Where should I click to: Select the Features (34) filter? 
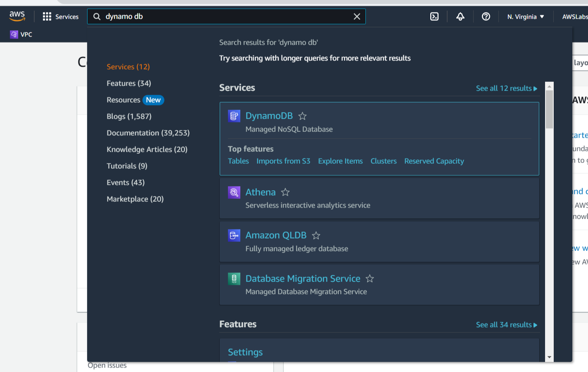(129, 83)
